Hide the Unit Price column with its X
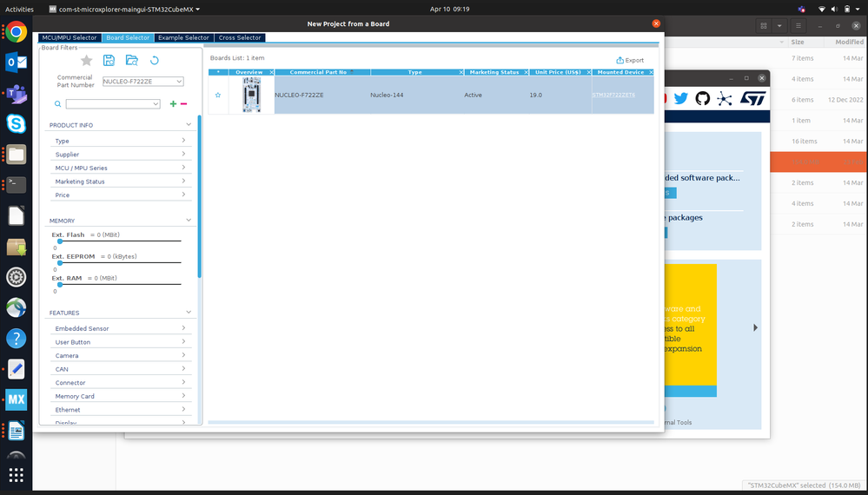The image size is (868, 495). (588, 72)
